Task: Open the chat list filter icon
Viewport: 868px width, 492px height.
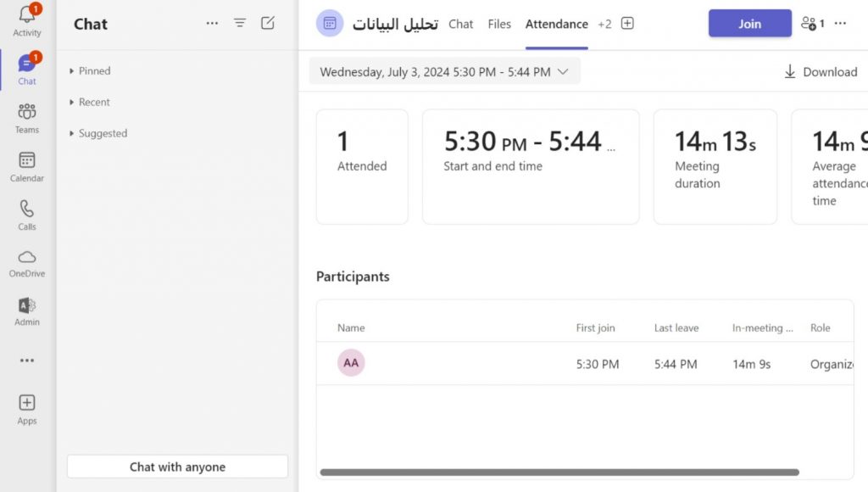Action: (x=240, y=24)
